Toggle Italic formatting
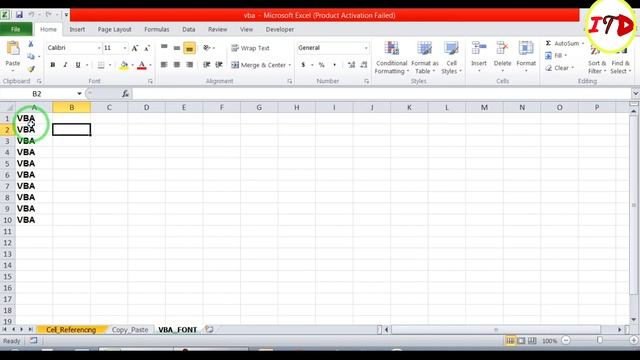 click(65, 65)
